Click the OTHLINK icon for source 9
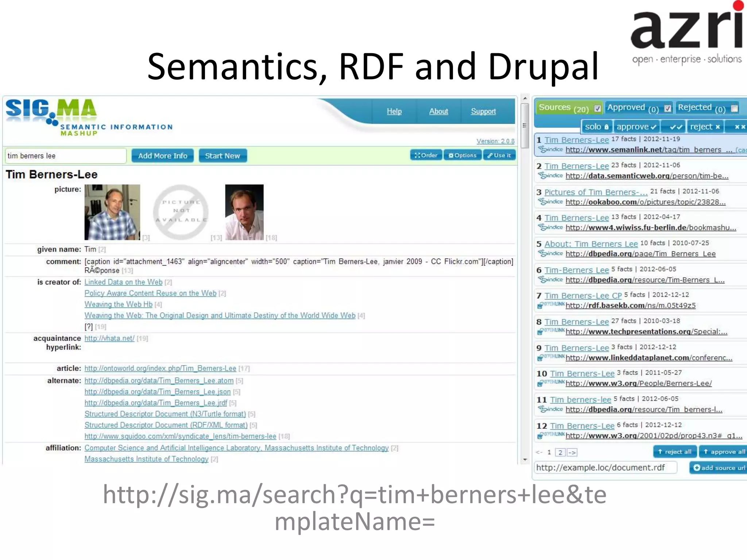Image resolution: width=747 pixels, height=560 pixels. tap(550, 357)
